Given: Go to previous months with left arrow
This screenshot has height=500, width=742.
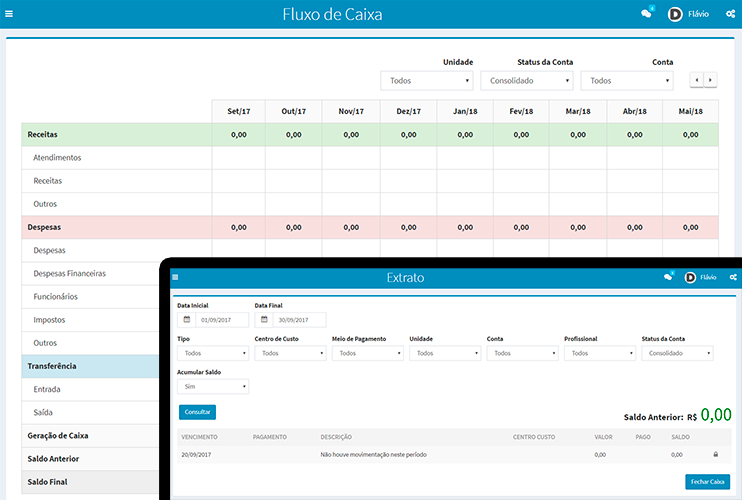Looking at the screenshot, I should [x=696, y=80].
